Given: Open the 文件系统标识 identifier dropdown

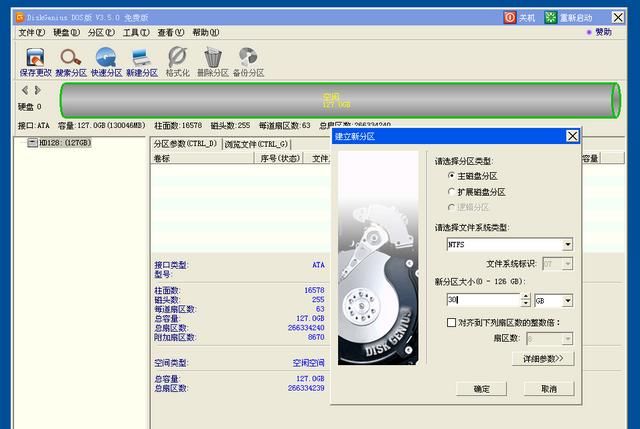Looking at the screenshot, I should click(567, 264).
